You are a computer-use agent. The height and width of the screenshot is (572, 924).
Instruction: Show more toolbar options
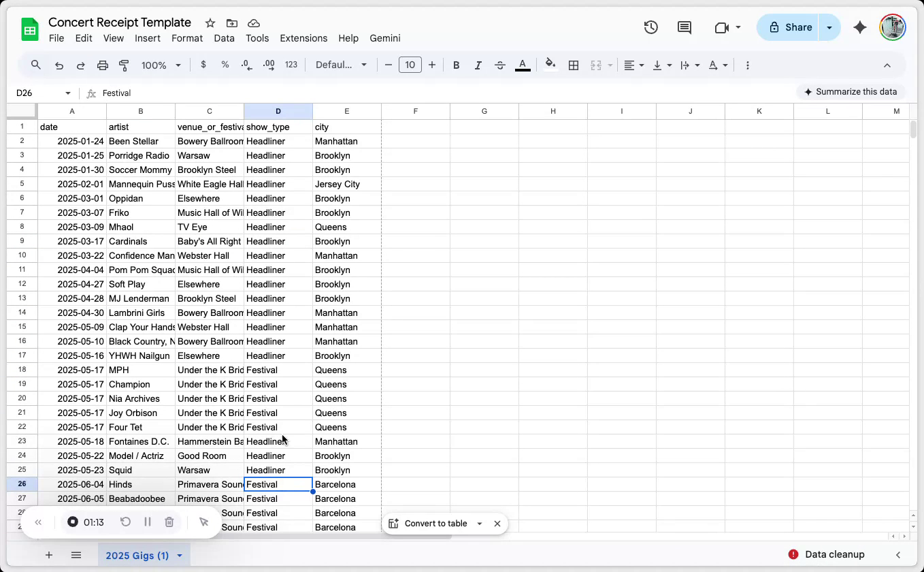[748, 65]
